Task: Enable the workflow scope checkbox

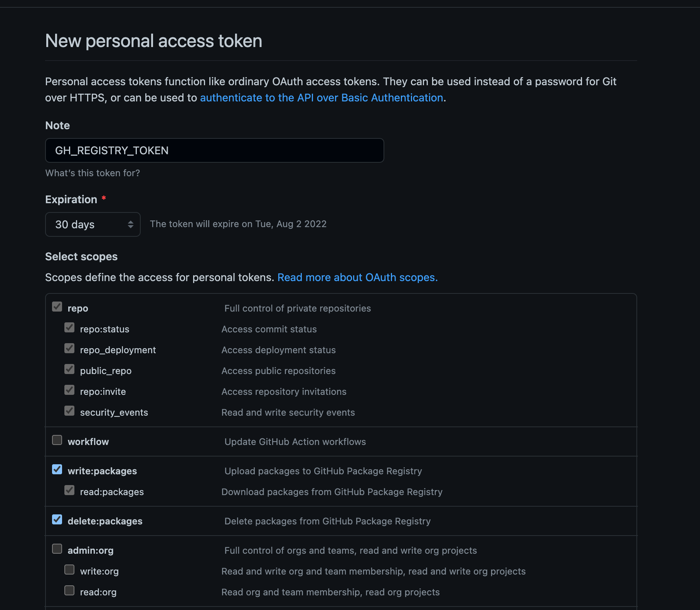Action: tap(57, 440)
